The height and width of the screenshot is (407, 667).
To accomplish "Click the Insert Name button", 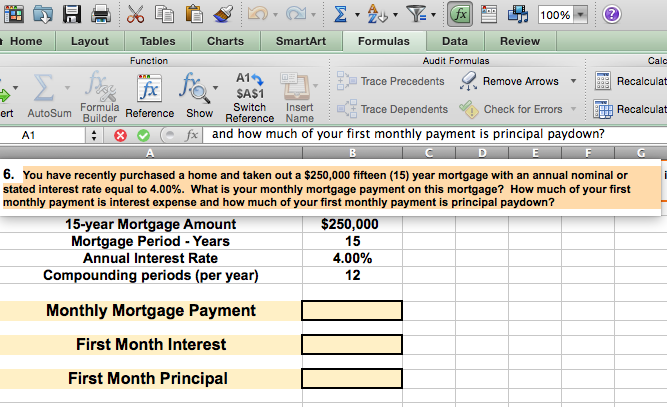I will click(x=299, y=97).
